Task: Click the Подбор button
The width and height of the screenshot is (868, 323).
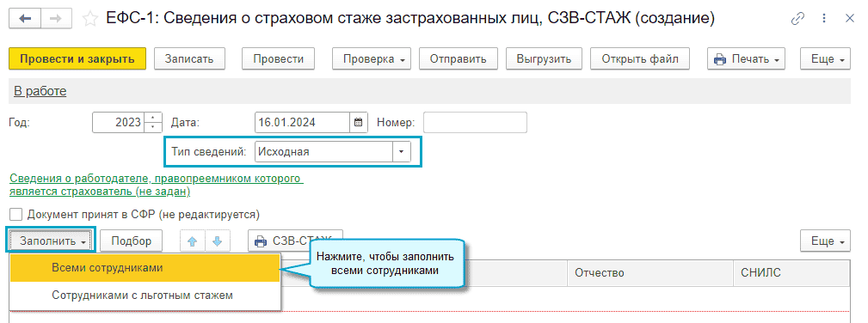Action: (x=132, y=241)
